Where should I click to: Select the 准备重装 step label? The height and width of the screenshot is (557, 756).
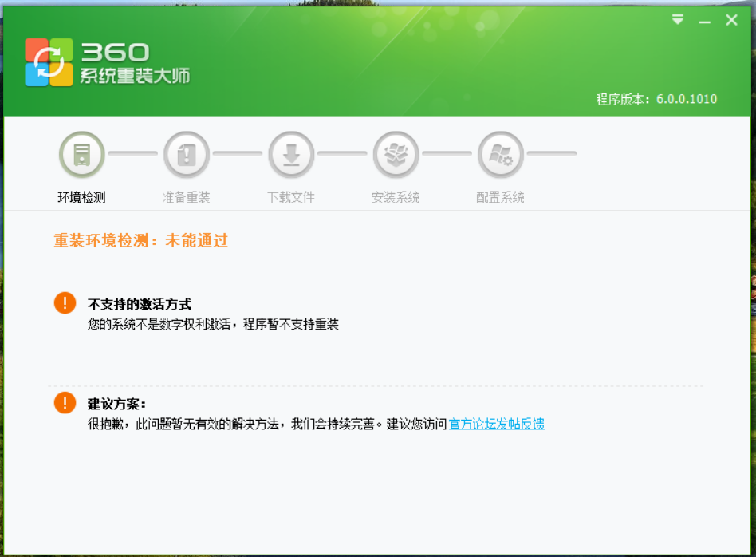[186, 197]
